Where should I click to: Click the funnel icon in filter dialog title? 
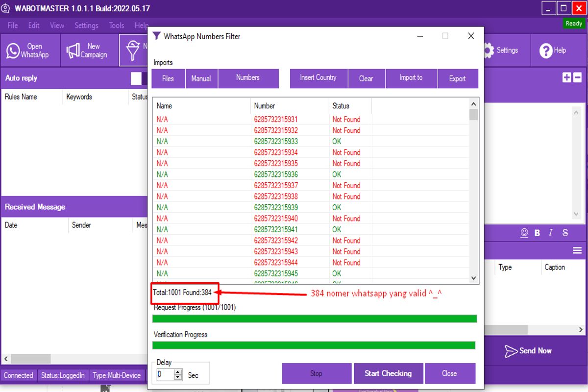click(156, 36)
